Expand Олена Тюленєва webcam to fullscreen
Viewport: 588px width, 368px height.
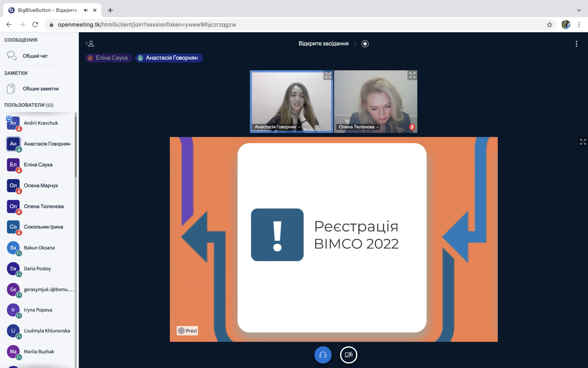(x=412, y=75)
